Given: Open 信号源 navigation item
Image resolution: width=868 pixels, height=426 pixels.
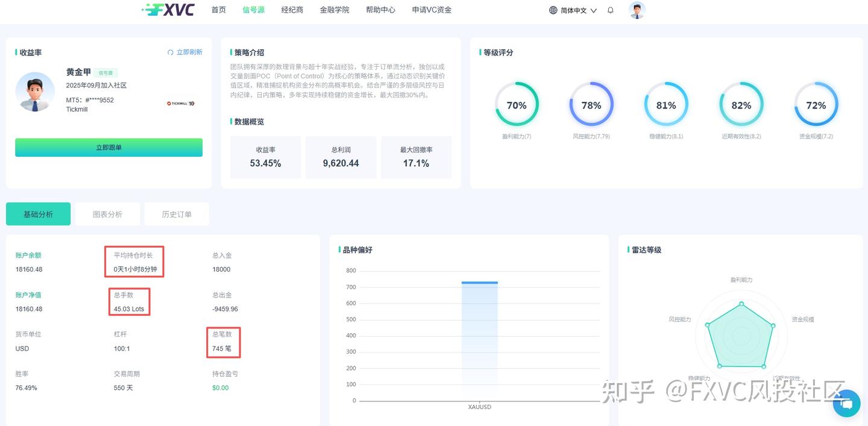Looking at the screenshot, I should [254, 10].
